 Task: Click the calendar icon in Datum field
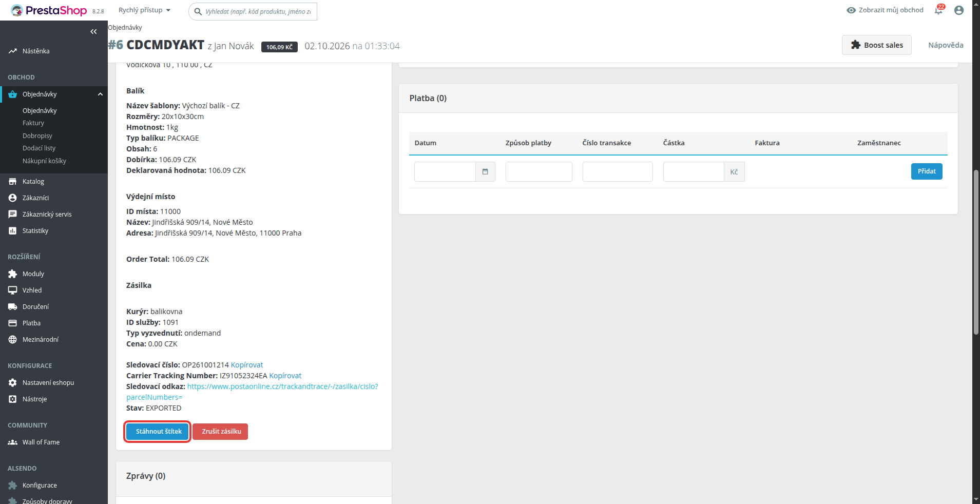click(485, 171)
